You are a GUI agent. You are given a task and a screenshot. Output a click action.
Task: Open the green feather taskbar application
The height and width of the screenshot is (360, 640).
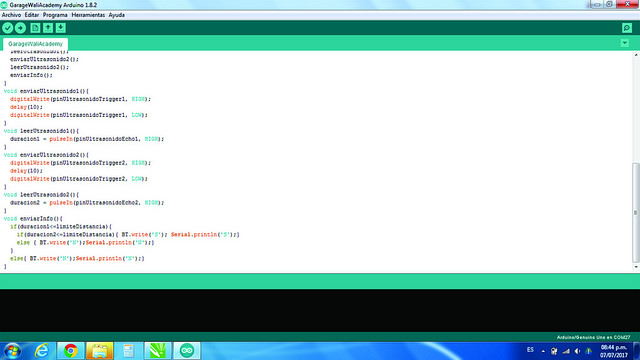158,351
